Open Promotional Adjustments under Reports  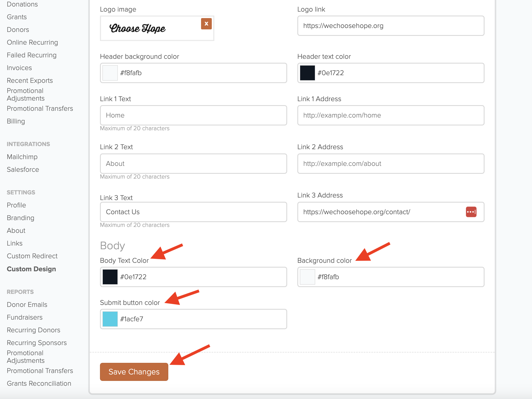(x=26, y=357)
